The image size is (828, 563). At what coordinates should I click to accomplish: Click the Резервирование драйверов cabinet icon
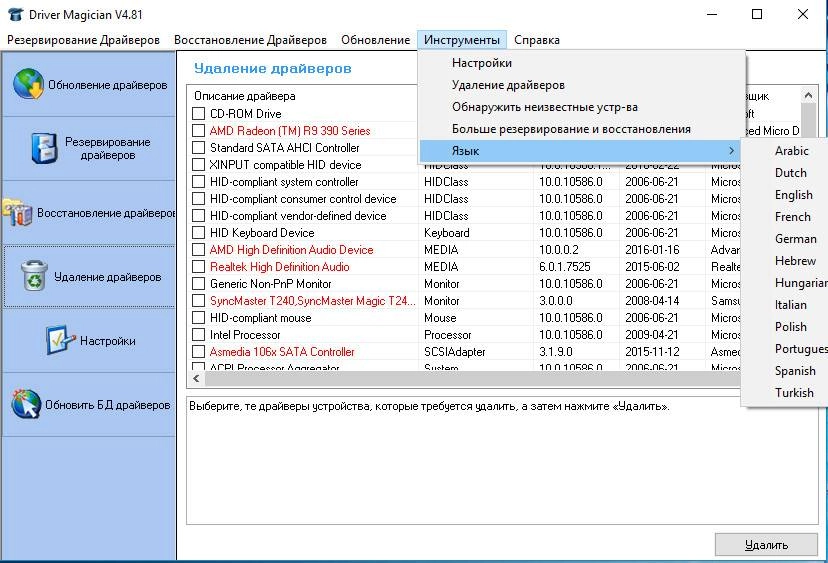point(44,148)
